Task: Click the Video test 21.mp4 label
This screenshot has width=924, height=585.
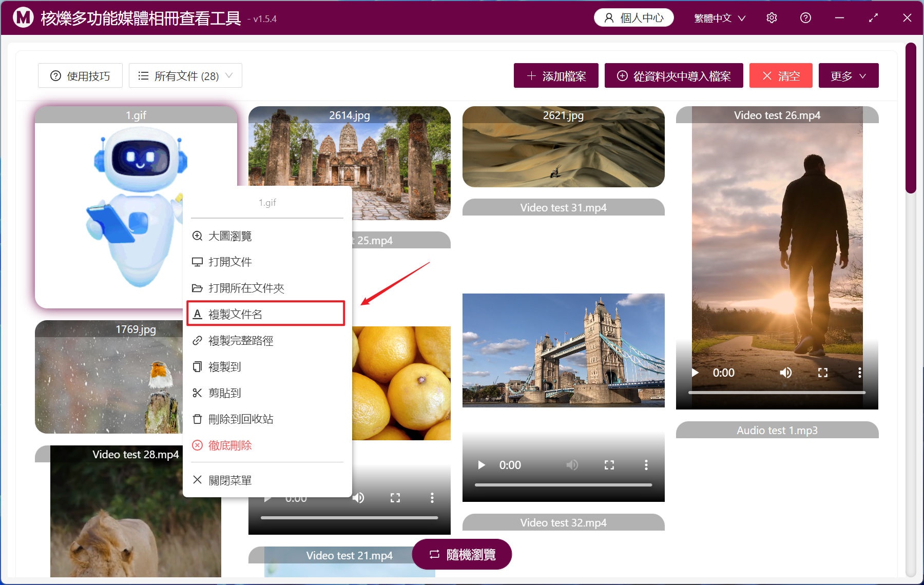Action: (349, 555)
